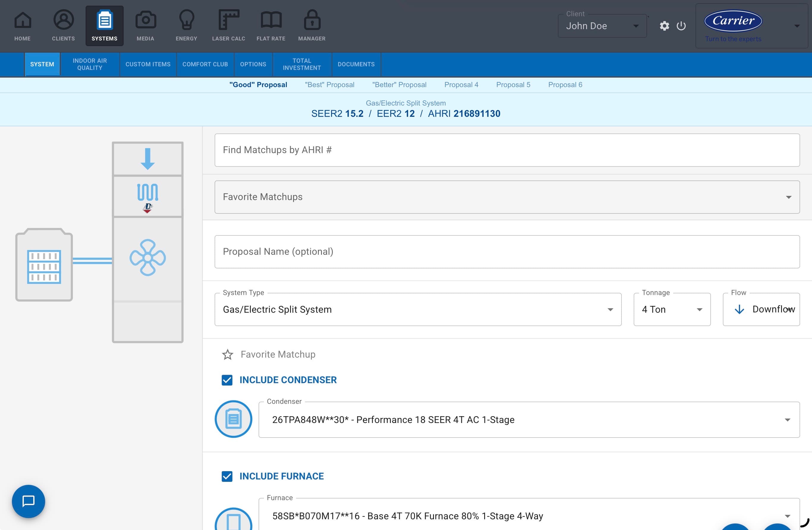
Task: Expand the Favorite Matchups dropdown
Action: [x=507, y=197]
